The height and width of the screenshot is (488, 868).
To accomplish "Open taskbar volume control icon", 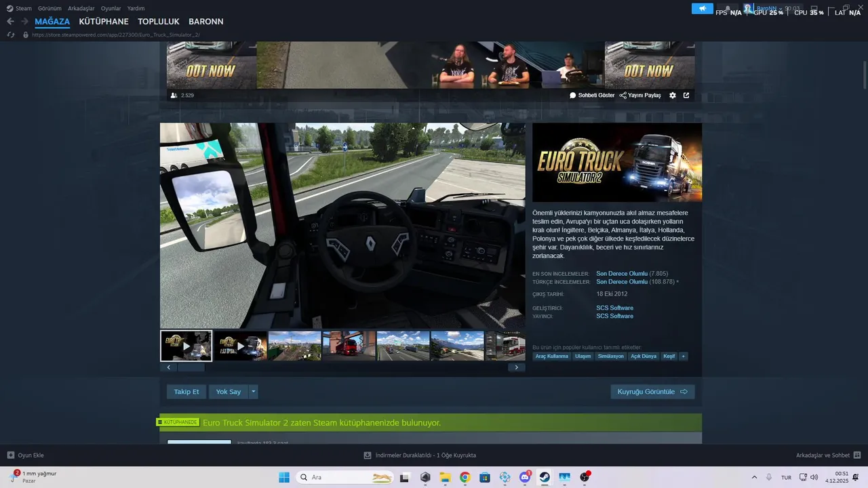I will [814, 477].
